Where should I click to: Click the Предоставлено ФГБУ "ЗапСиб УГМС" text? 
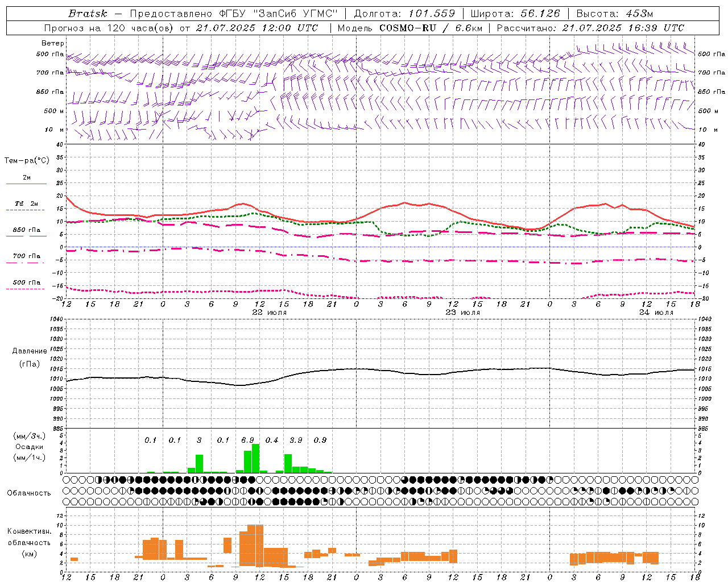click(234, 14)
